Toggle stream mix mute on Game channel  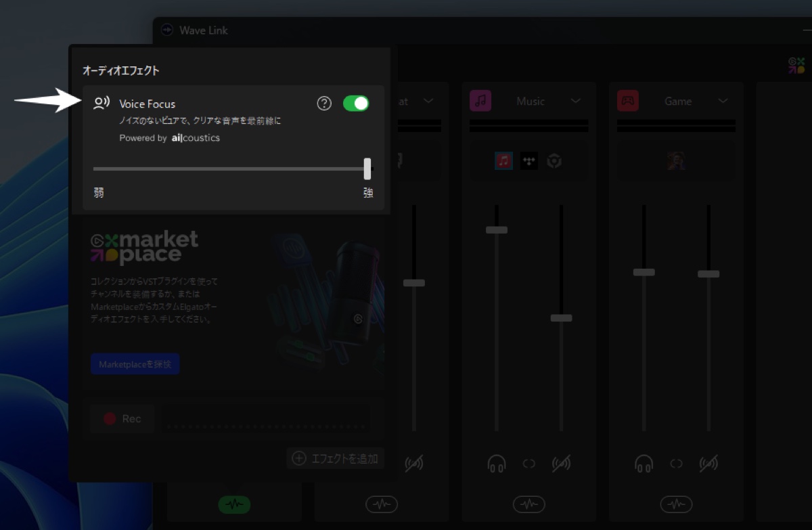pos(708,464)
